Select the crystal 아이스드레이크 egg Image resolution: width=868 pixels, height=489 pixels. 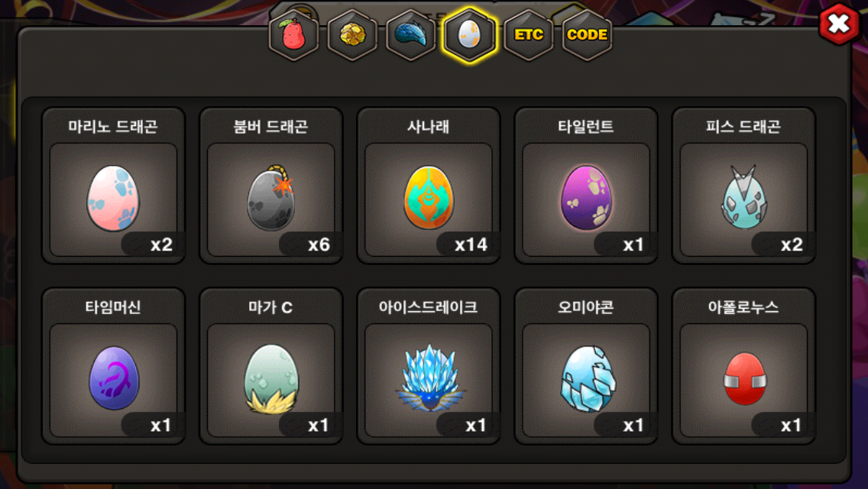(x=429, y=378)
